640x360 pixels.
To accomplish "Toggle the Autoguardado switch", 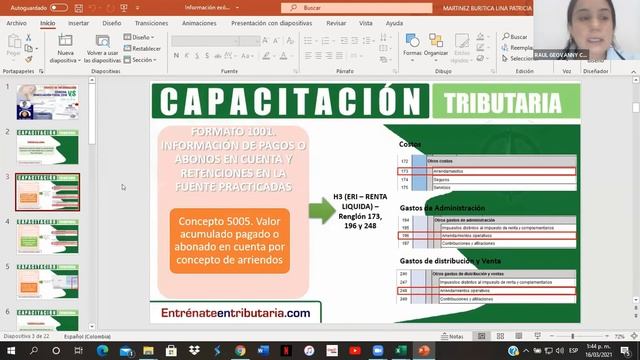I will click(58, 8).
